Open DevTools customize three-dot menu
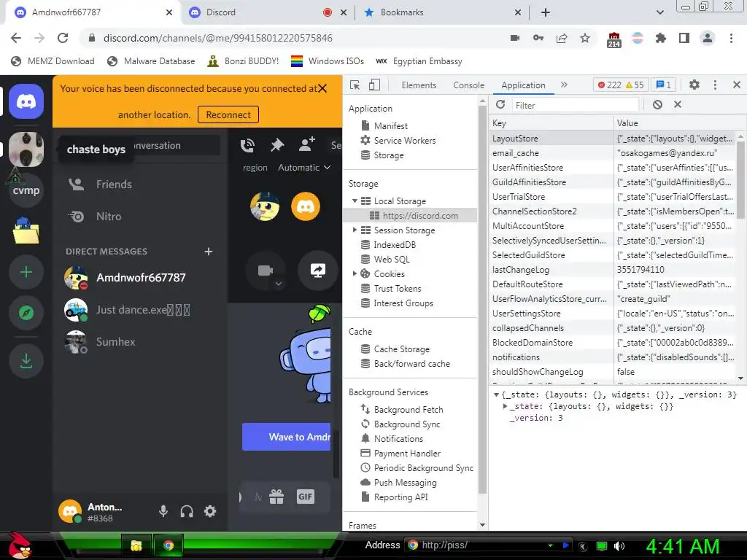Viewport: 747px width, 560px height. [x=715, y=85]
